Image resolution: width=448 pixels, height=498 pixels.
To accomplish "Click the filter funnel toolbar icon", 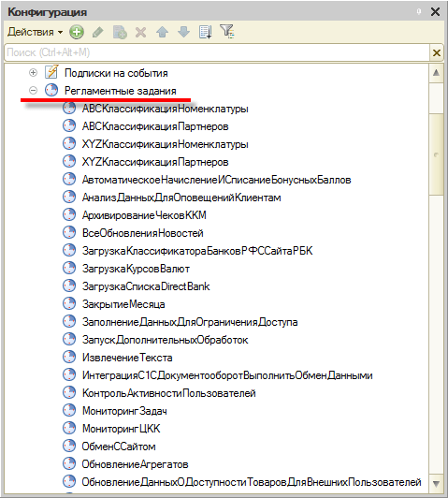I will 227,32.
